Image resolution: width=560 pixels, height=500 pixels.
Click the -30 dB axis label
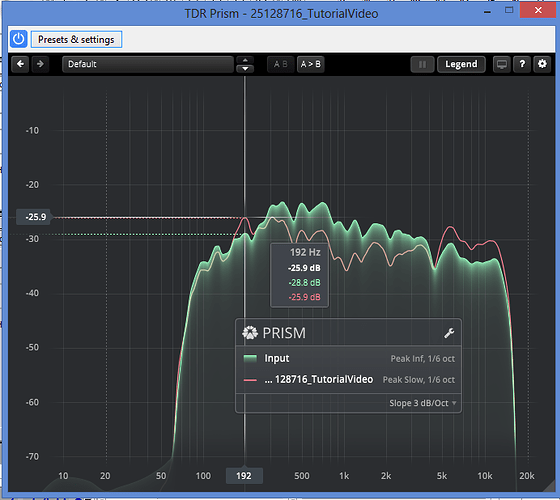[x=32, y=239]
